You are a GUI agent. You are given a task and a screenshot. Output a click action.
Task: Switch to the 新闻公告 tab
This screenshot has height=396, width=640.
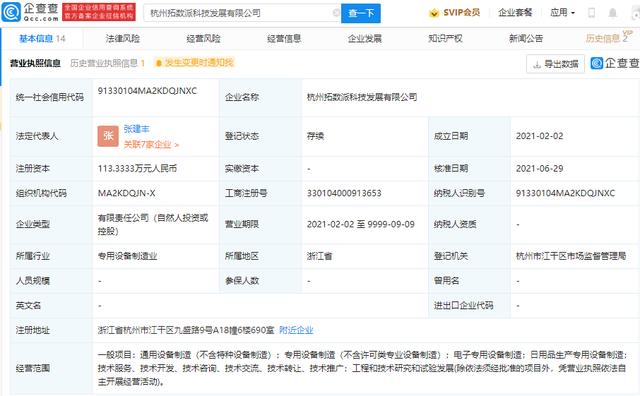pos(526,39)
